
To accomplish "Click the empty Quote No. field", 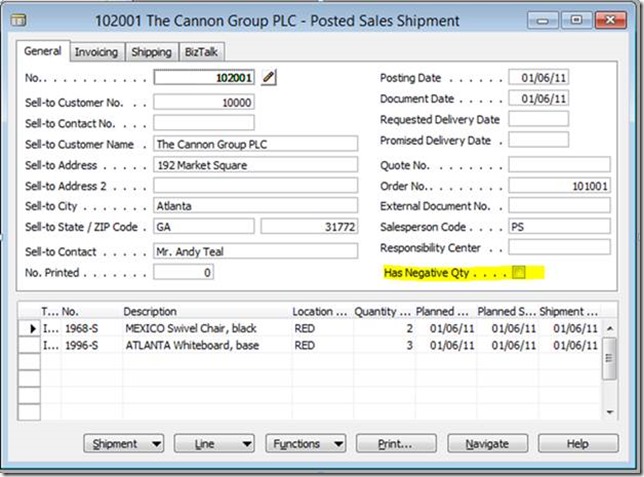I will pyautogui.click(x=559, y=165).
